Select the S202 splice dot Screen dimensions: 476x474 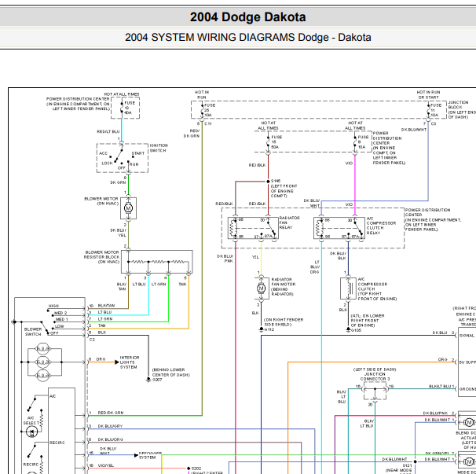coord(189,468)
